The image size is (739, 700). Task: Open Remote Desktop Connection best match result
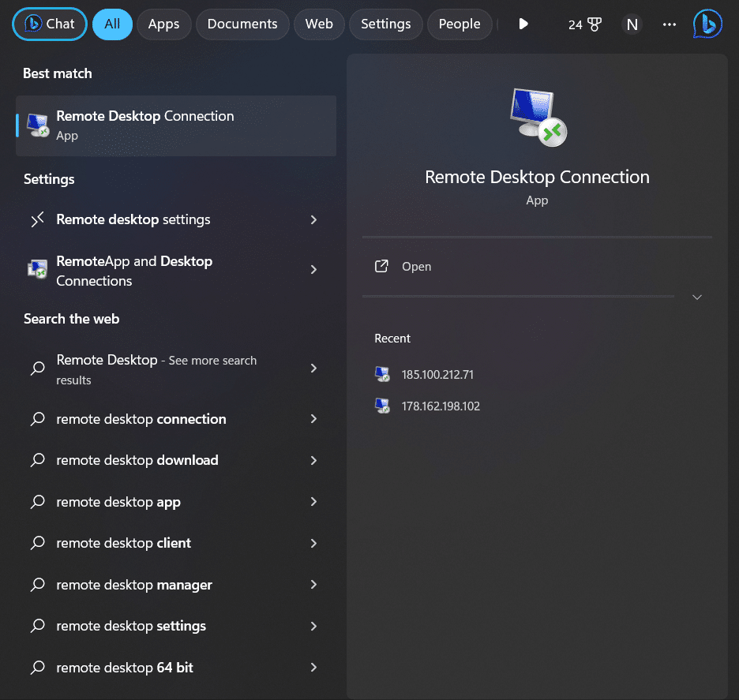(x=176, y=125)
